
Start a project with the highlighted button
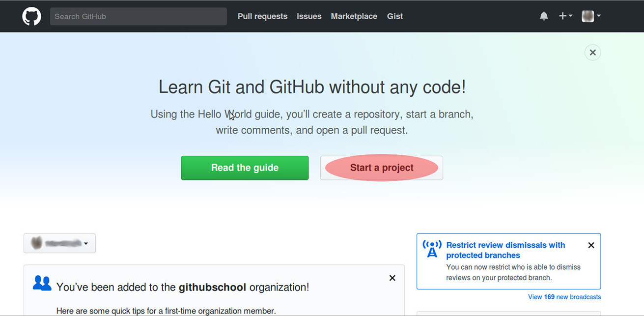click(381, 168)
